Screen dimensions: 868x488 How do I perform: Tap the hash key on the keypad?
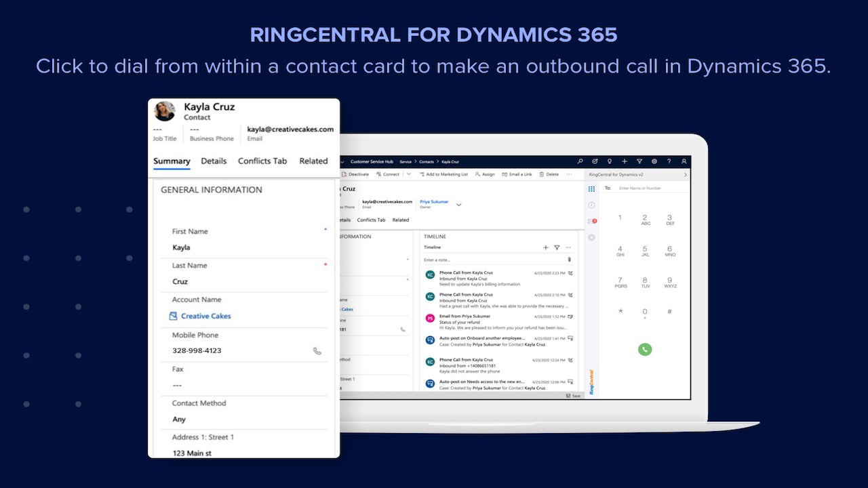click(x=670, y=312)
